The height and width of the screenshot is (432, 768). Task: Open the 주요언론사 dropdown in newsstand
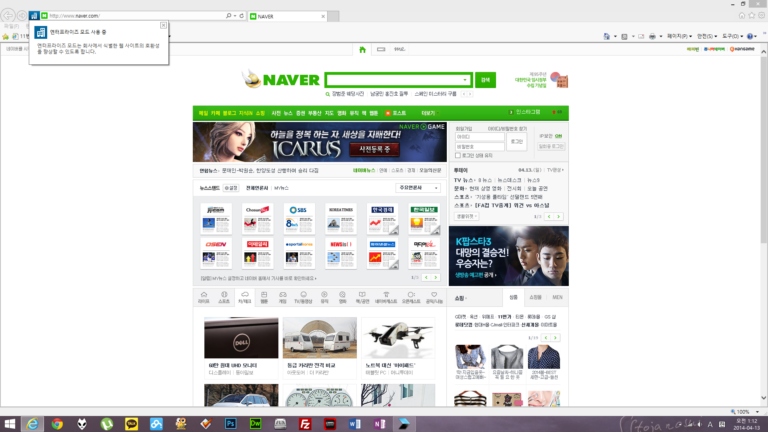418,188
